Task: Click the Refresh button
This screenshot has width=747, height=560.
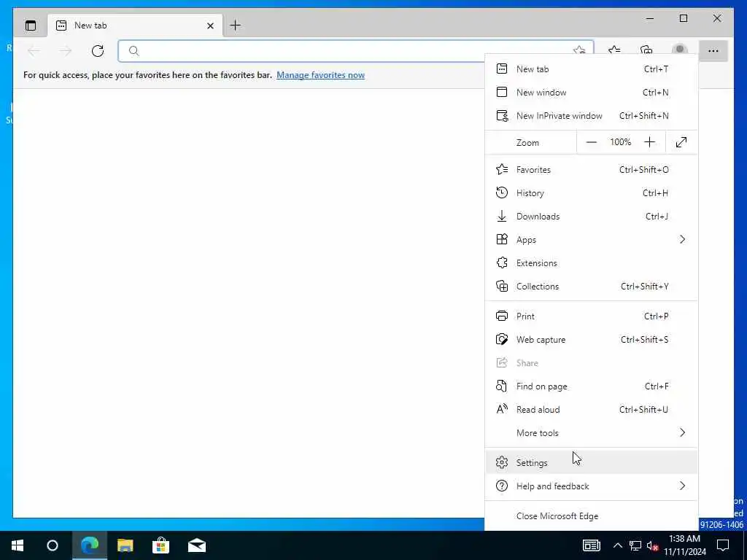Action: 98,51
